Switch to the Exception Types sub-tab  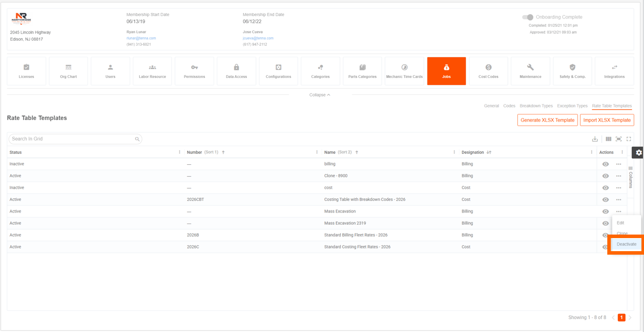click(x=572, y=106)
